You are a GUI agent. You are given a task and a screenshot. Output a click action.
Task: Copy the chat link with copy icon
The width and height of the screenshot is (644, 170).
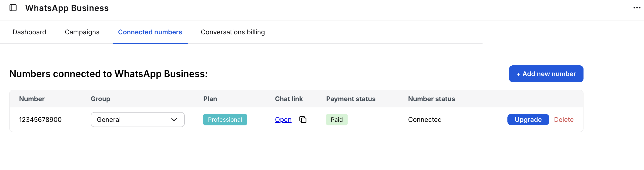coord(303,120)
